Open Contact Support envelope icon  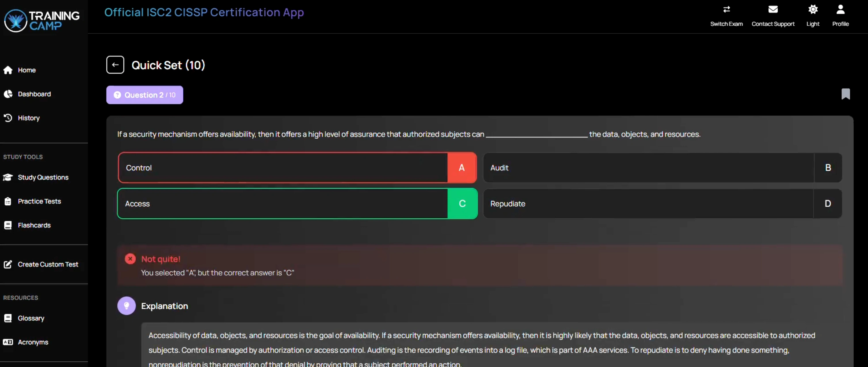(773, 10)
